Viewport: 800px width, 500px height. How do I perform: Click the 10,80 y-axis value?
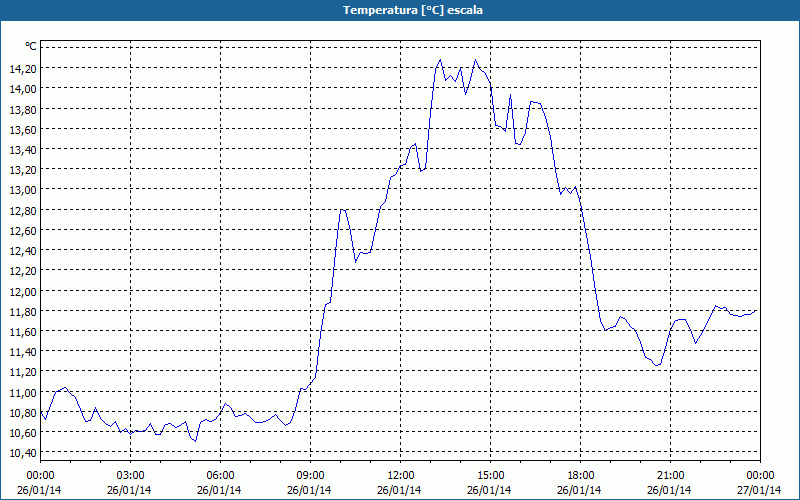[22, 412]
